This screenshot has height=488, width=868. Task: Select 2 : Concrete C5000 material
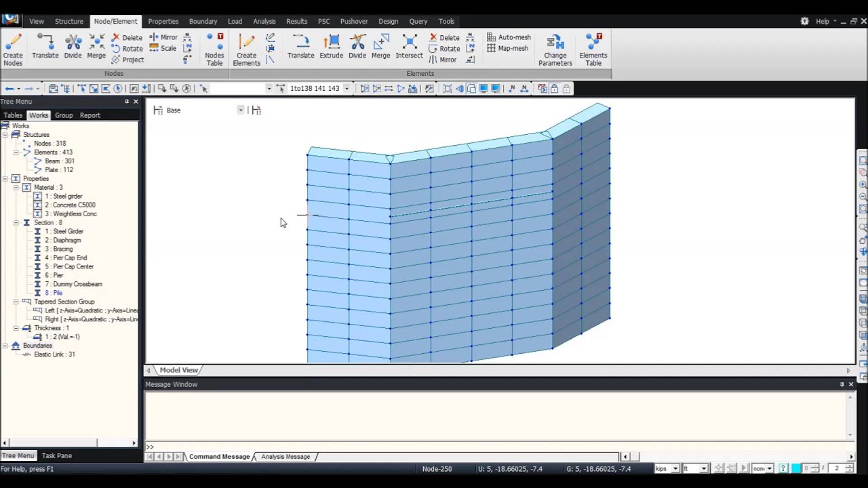click(x=70, y=205)
